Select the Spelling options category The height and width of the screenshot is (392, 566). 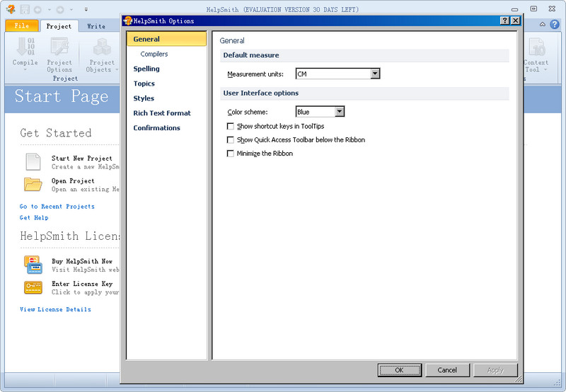(x=146, y=69)
